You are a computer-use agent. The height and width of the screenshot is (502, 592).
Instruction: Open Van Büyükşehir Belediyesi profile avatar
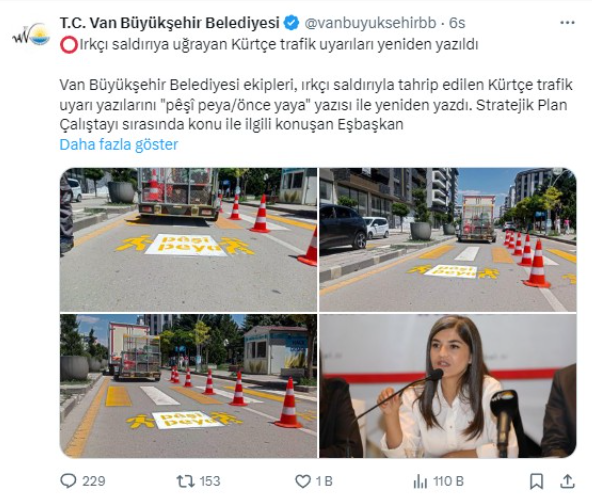[31, 34]
